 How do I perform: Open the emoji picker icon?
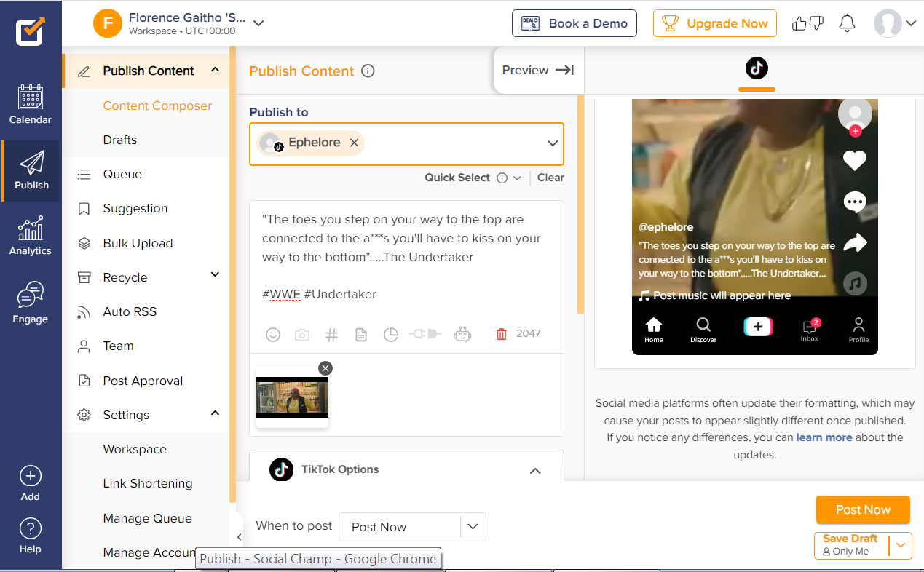[273, 335]
